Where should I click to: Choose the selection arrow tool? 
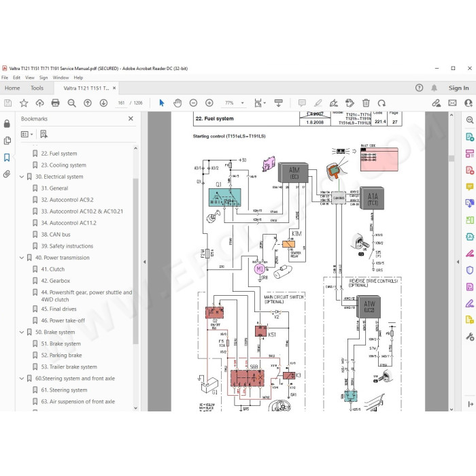tap(162, 103)
